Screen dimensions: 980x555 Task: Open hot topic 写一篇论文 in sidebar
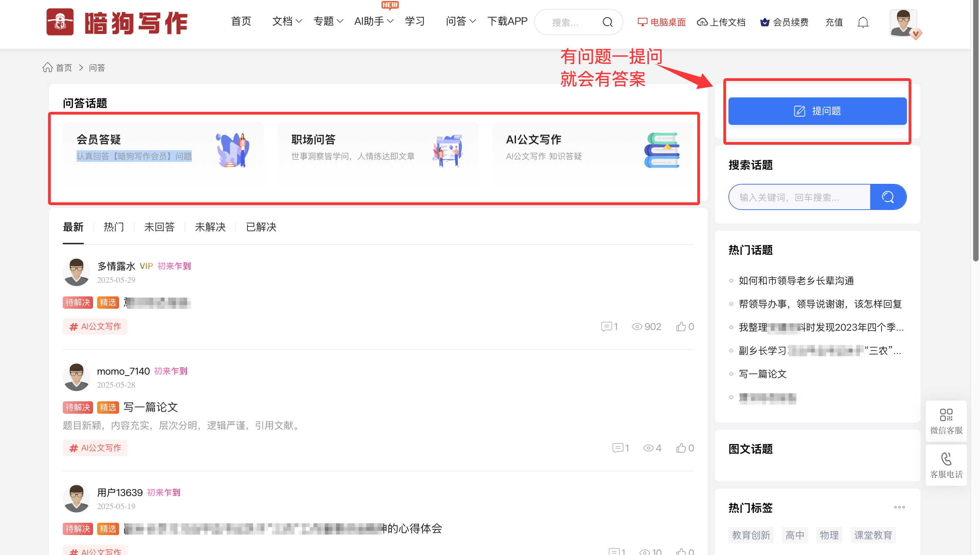763,374
